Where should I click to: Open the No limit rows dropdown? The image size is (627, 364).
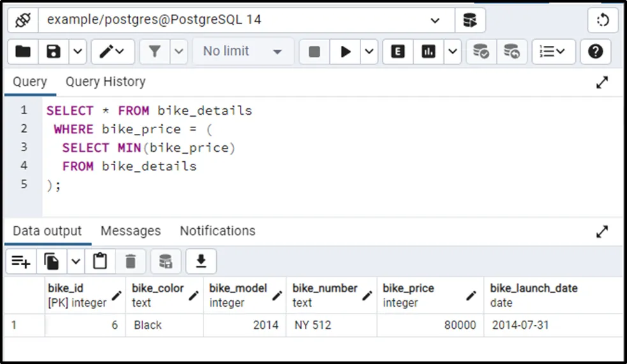tap(243, 52)
